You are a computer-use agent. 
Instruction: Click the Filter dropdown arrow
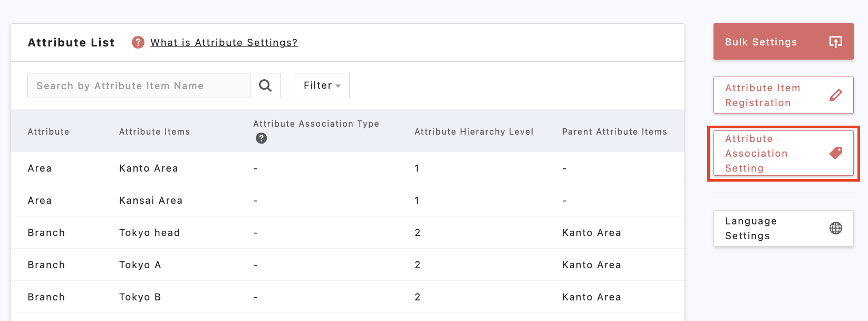click(x=338, y=86)
